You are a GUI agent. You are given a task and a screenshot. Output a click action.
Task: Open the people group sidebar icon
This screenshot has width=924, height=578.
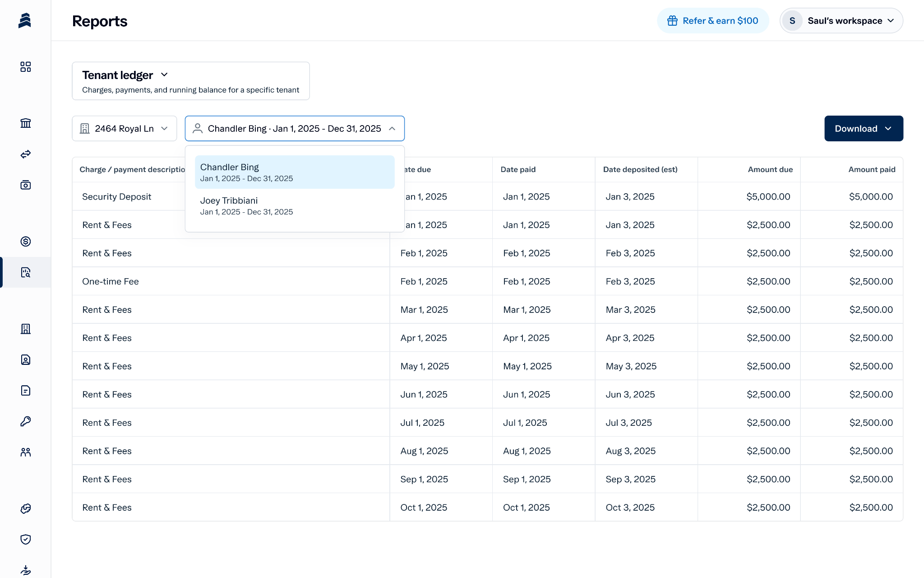pos(26,452)
